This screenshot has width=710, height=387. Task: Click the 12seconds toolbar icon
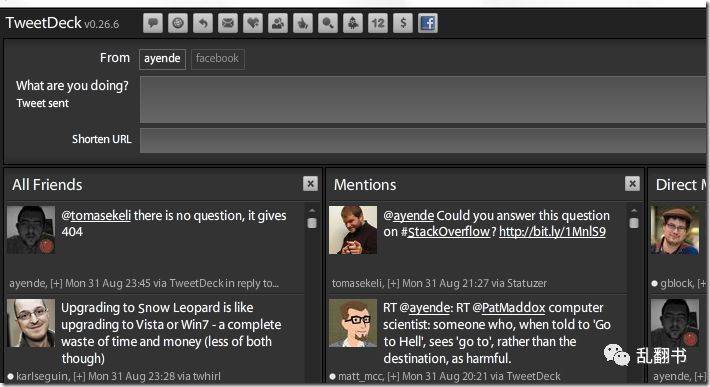point(378,23)
